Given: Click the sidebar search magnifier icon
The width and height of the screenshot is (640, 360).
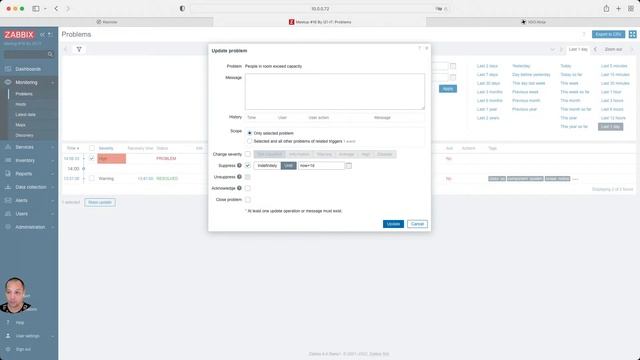Looking at the screenshot, I should tap(50, 54).
